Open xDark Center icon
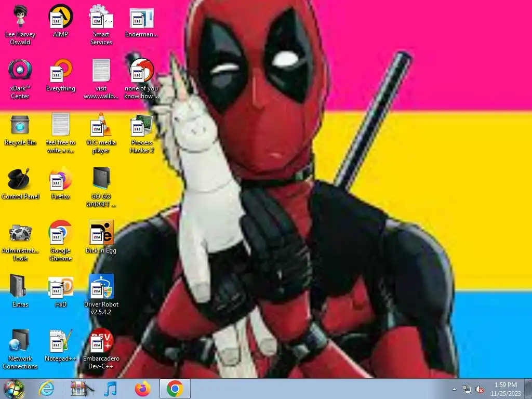 pos(20,79)
